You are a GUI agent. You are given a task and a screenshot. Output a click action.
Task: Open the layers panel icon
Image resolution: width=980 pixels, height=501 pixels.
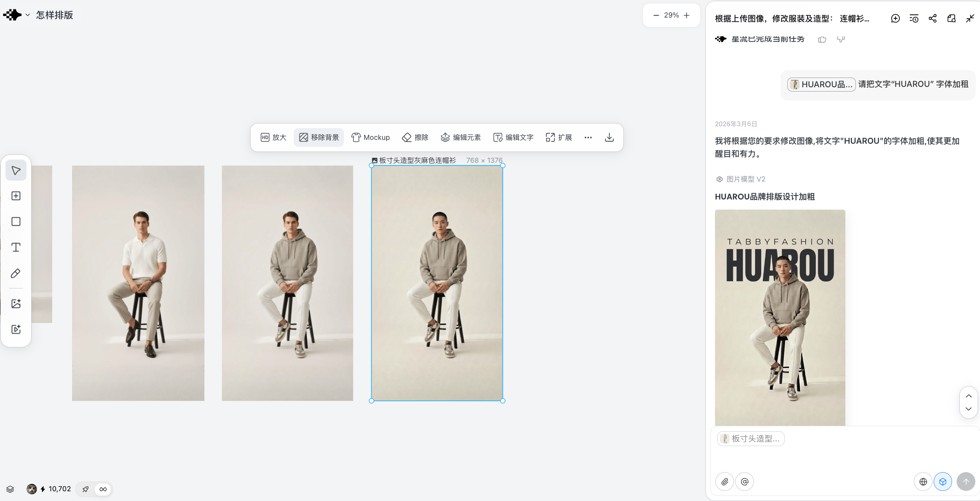click(10, 489)
